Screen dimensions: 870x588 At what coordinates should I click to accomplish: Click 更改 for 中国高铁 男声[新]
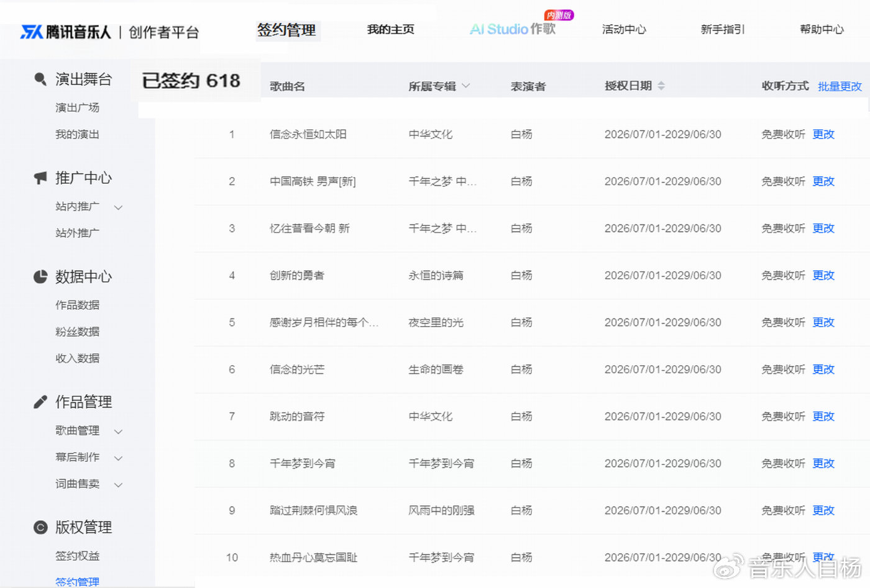click(823, 181)
